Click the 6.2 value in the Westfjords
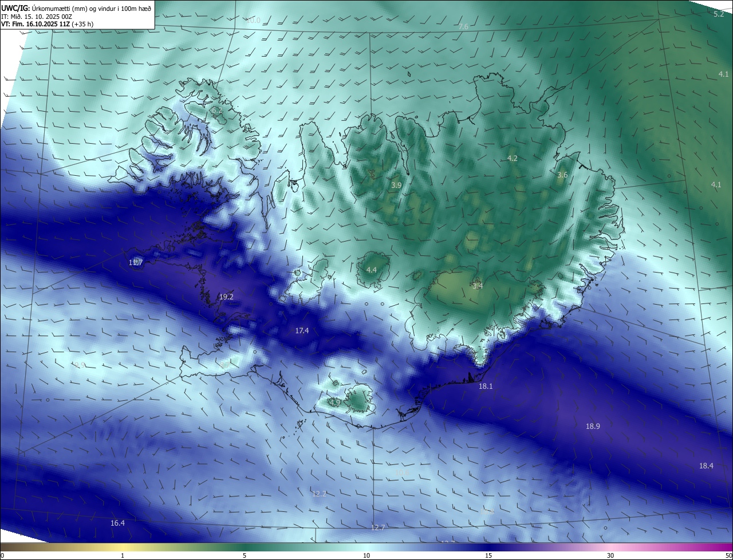This screenshot has width=733, height=560. coord(216,109)
